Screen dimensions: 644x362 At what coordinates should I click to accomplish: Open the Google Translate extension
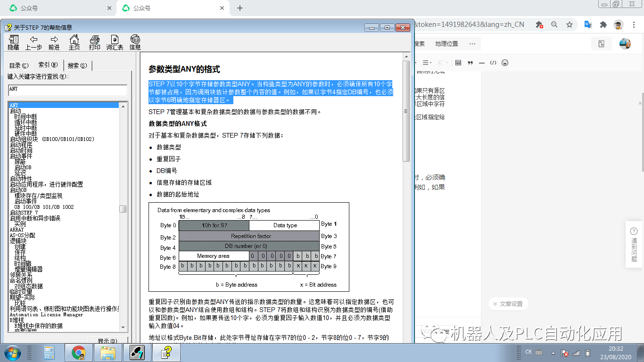(x=588, y=25)
